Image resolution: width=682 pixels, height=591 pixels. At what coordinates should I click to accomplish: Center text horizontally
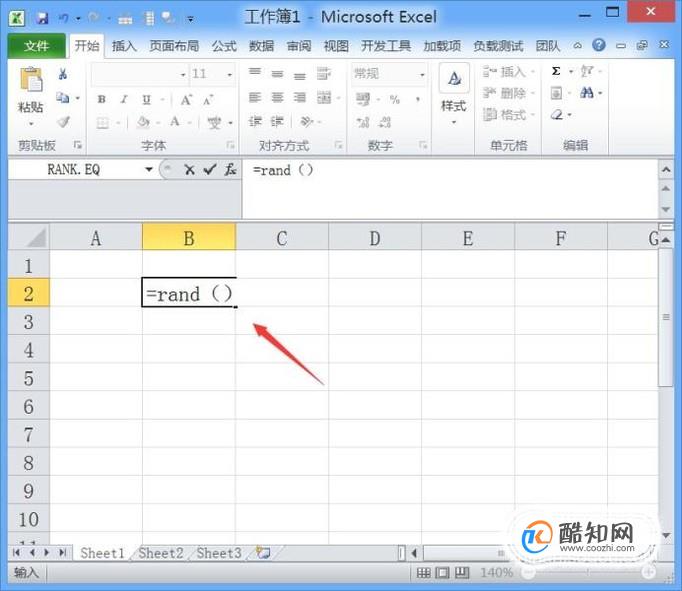click(277, 97)
